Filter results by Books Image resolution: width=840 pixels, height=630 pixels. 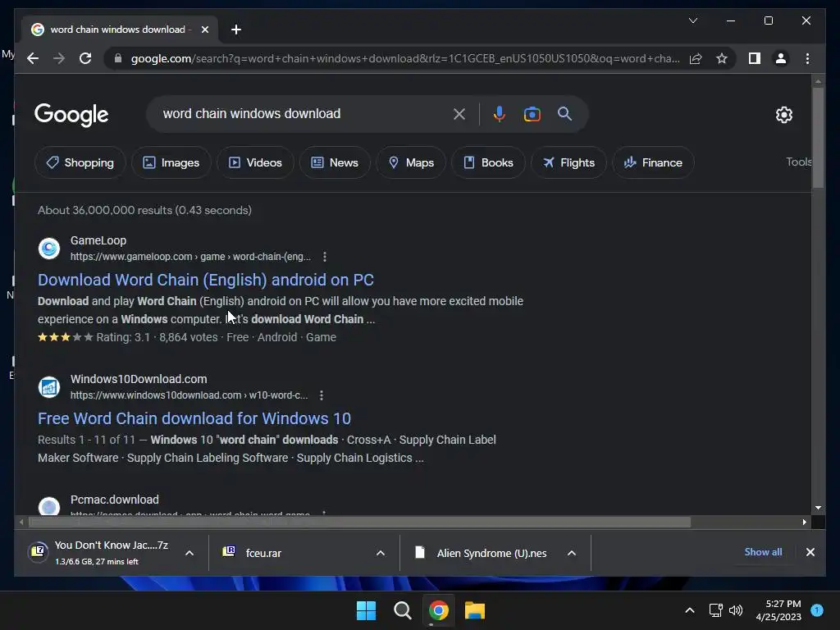(489, 162)
